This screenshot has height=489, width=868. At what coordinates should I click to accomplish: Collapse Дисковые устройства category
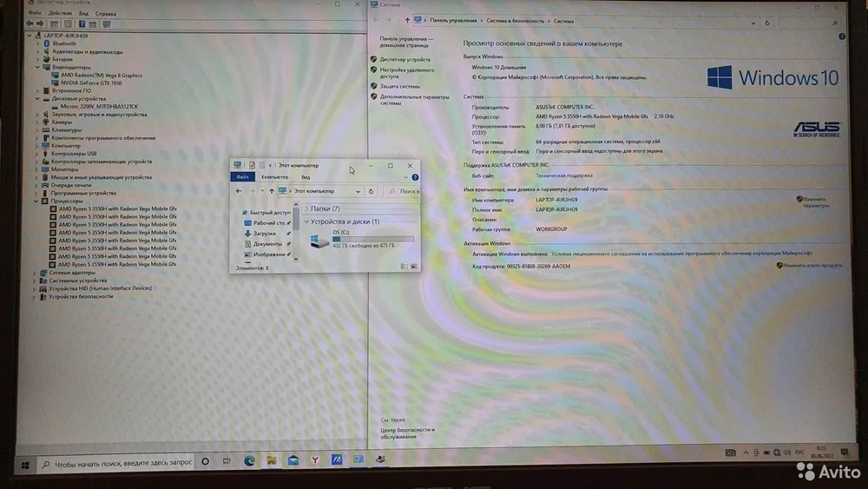(38, 98)
